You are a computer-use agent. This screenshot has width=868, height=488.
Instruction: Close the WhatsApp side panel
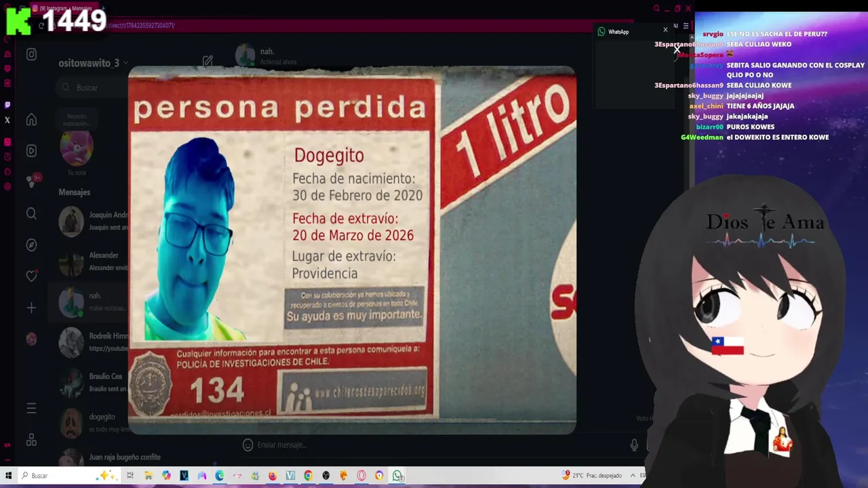665,30
